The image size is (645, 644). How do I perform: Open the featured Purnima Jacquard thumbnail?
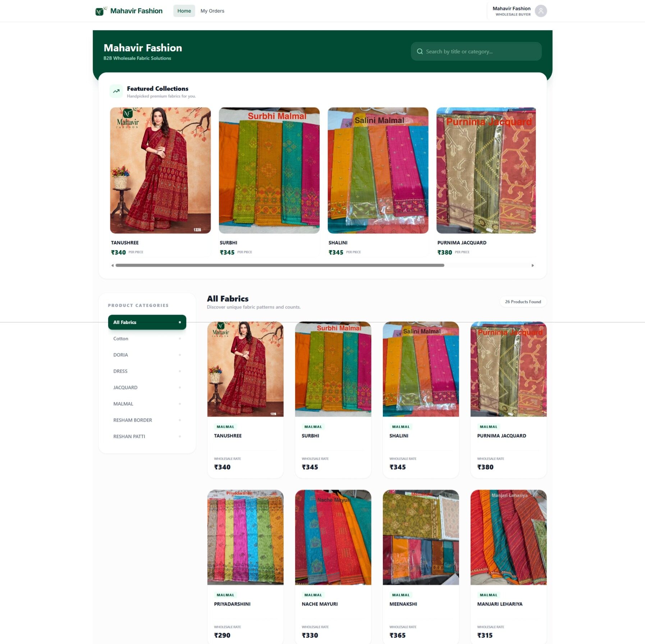486,170
